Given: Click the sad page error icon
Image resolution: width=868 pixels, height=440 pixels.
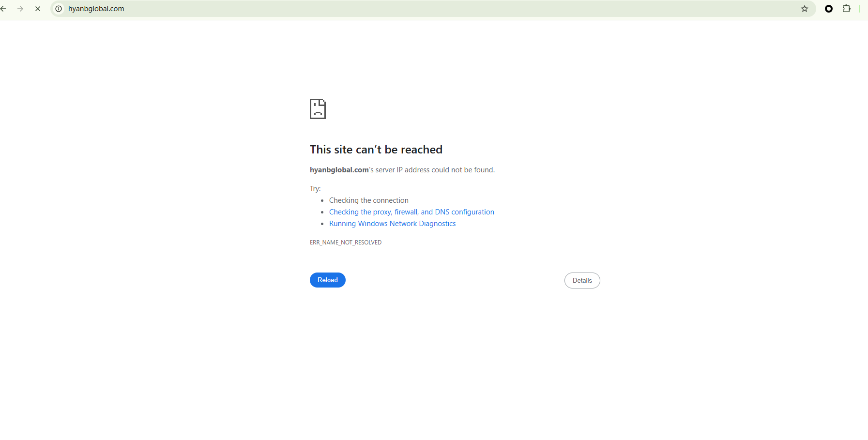Looking at the screenshot, I should tap(318, 109).
